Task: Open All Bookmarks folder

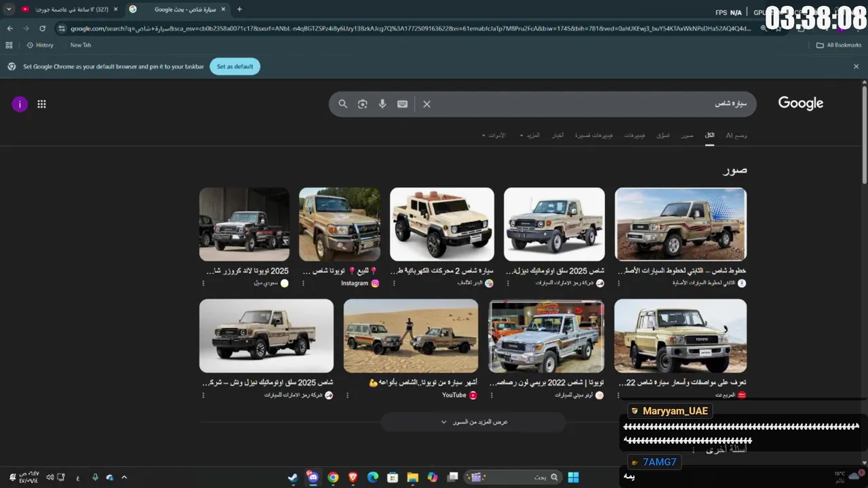Action: coord(838,45)
